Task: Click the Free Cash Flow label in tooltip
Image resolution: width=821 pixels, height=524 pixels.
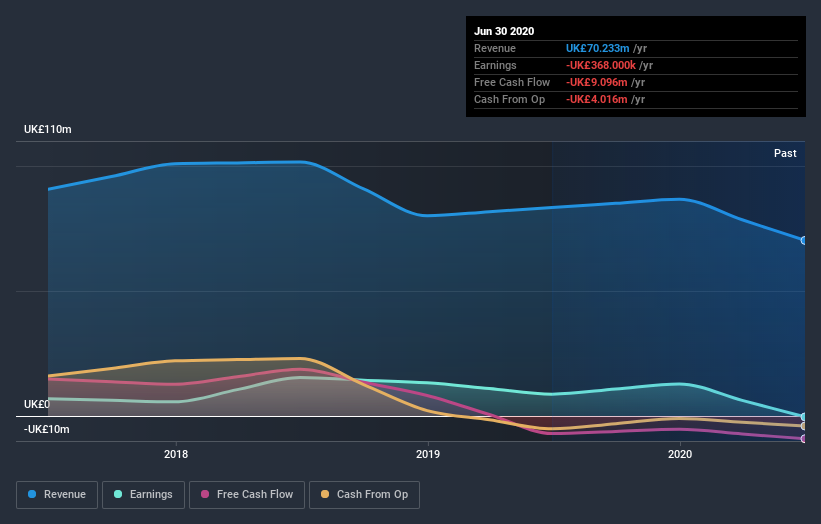Action: pyautogui.click(x=512, y=82)
